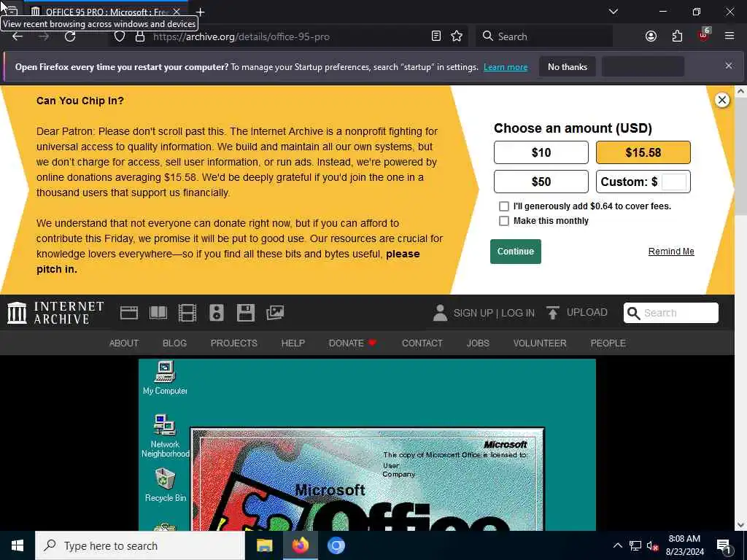Open Firefox account icon

coord(651,36)
